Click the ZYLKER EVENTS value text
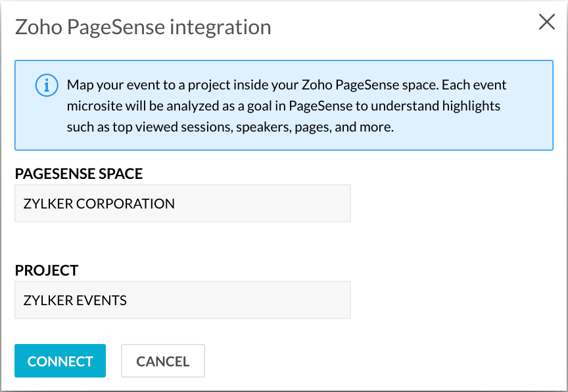Image resolution: width=568 pixels, height=392 pixels. coord(75,301)
